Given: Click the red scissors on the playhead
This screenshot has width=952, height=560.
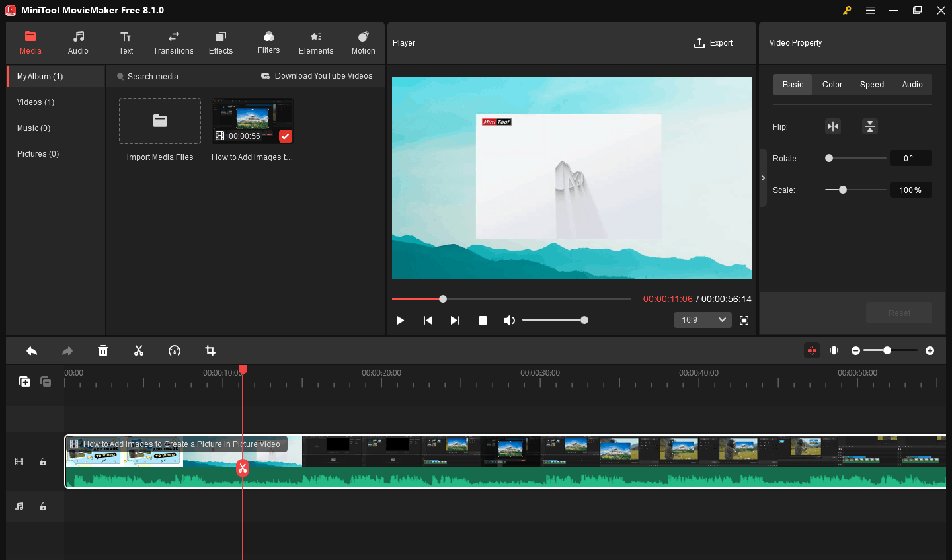Looking at the screenshot, I should point(243,469).
